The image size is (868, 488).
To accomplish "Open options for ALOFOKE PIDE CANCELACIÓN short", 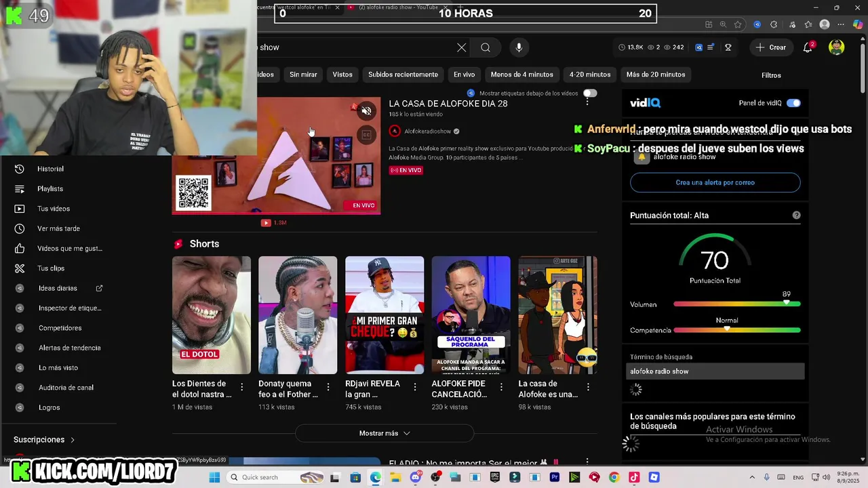I will click(501, 387).
